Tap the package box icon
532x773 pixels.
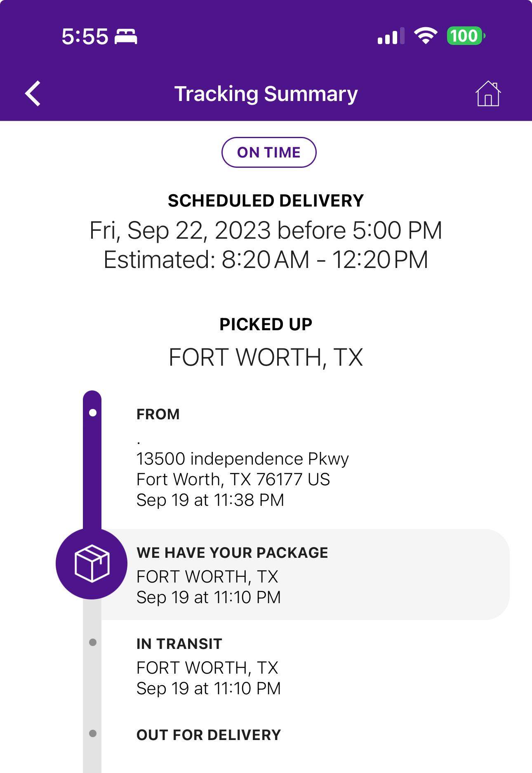[92, 564]
